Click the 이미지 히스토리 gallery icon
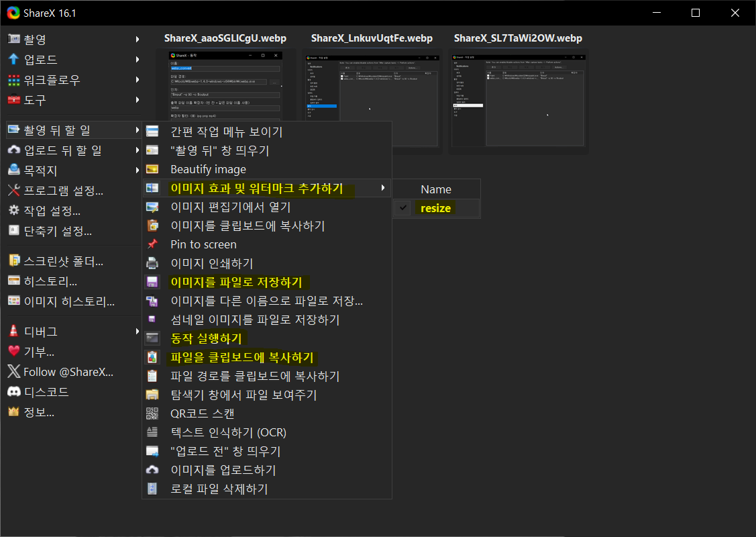Screen dimensions: 756x537 click(14, 301)
